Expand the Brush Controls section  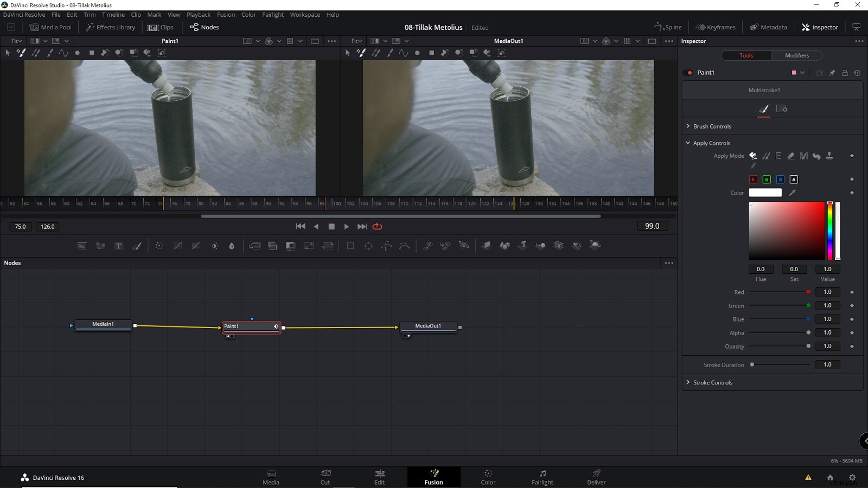point(712,126)
